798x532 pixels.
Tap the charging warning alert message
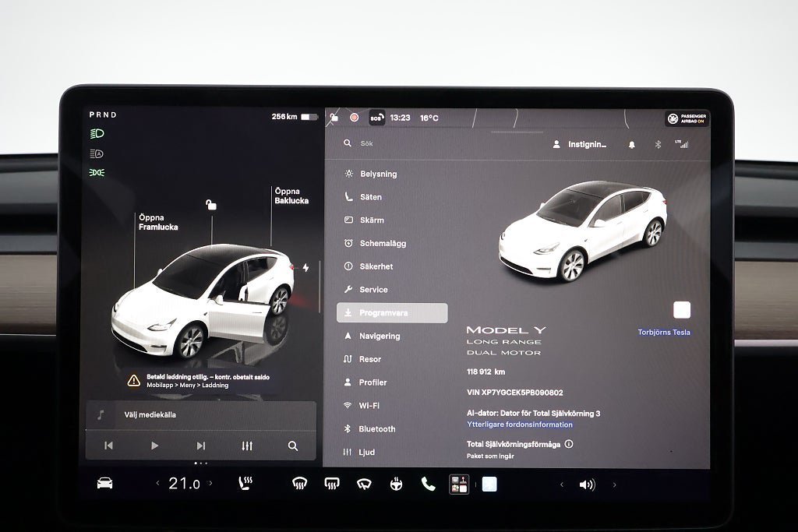tap(199, 381)
